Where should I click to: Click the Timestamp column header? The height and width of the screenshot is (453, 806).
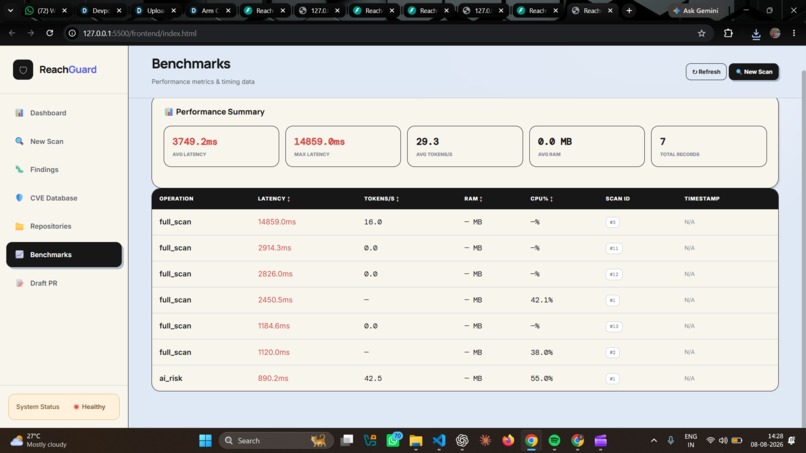tap(702, 198)
